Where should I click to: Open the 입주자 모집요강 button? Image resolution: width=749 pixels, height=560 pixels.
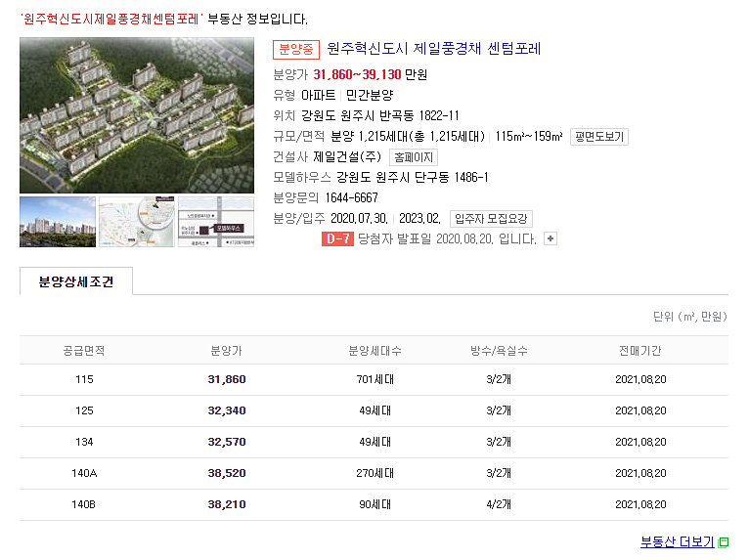[x=491, y=219]
